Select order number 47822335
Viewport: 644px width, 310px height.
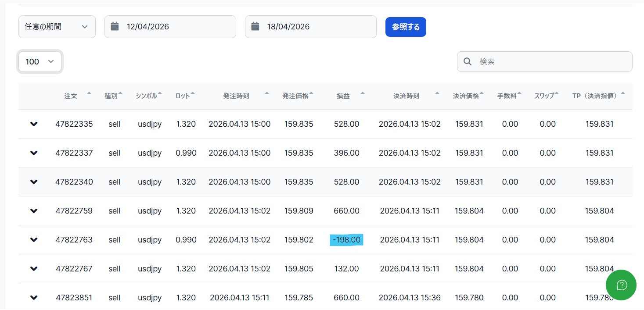coord(74,124)
